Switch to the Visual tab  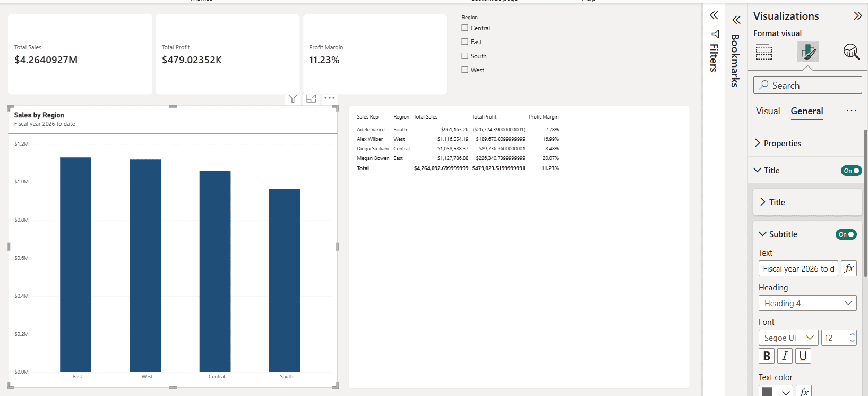point(768,111)
